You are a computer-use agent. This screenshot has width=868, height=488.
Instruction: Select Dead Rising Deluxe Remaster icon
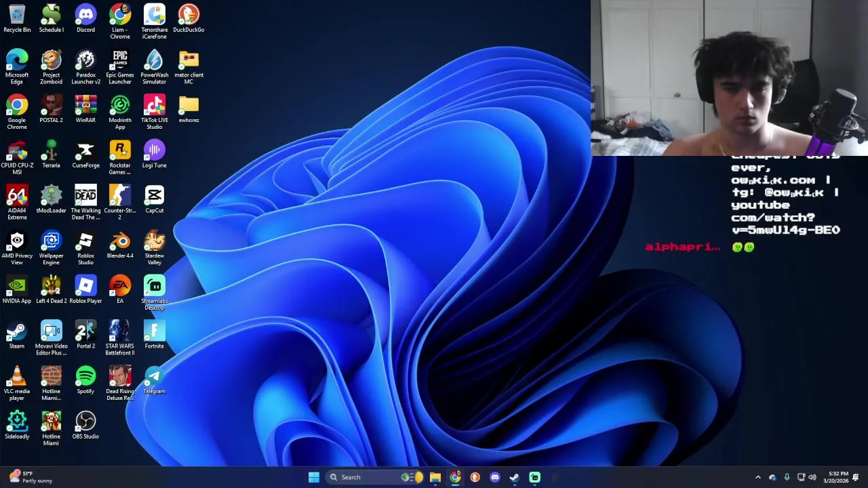click(120, 384)
